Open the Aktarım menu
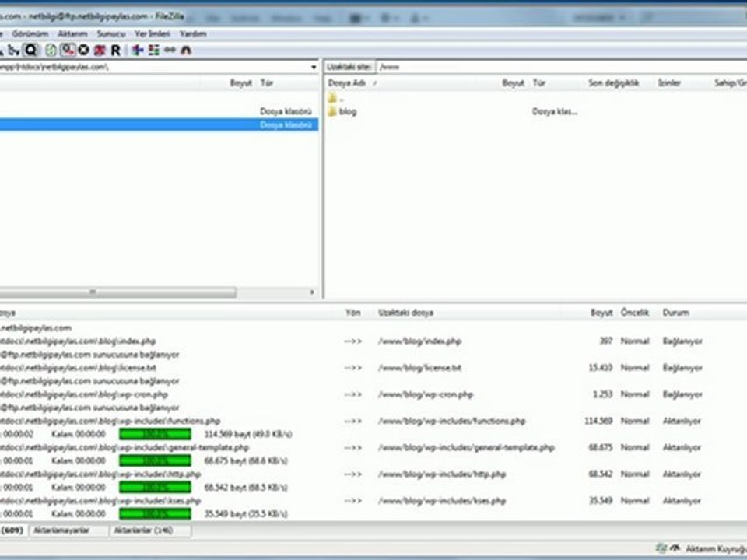The width and height of the screenshot is (747, 560). [x=72, y=33]
